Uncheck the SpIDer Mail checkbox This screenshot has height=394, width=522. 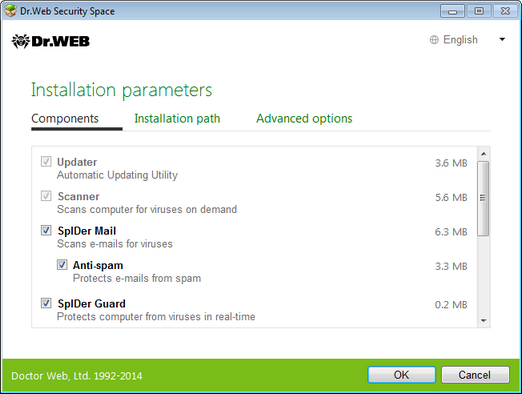coord(46,230)
